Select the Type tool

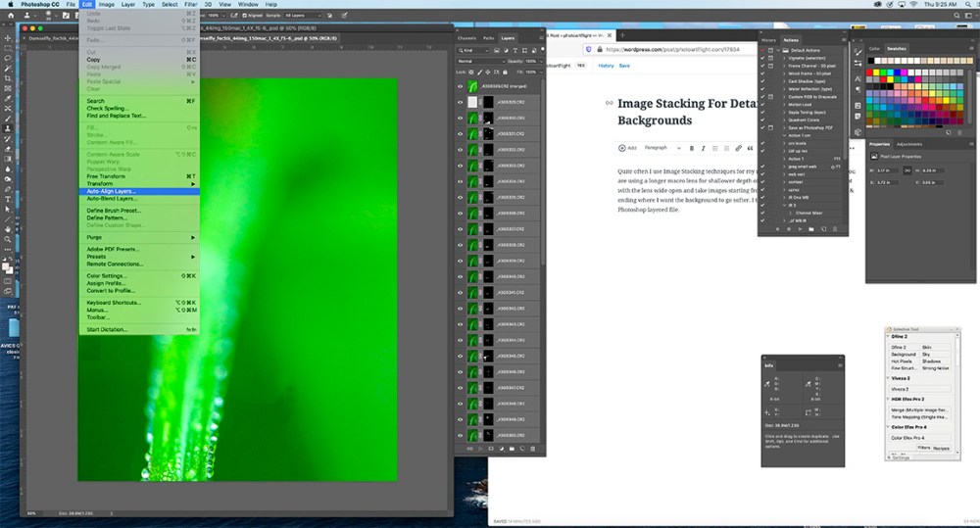(x=8, y=199)
